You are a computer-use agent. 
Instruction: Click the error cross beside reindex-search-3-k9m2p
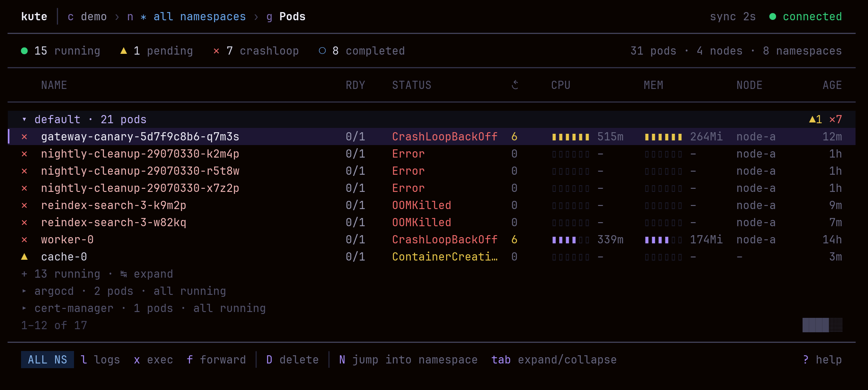click(x=24, y=206)
